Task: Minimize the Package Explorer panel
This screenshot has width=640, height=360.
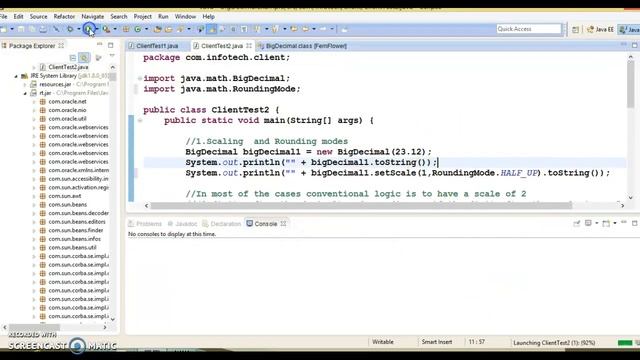Action: click(100, 44)
